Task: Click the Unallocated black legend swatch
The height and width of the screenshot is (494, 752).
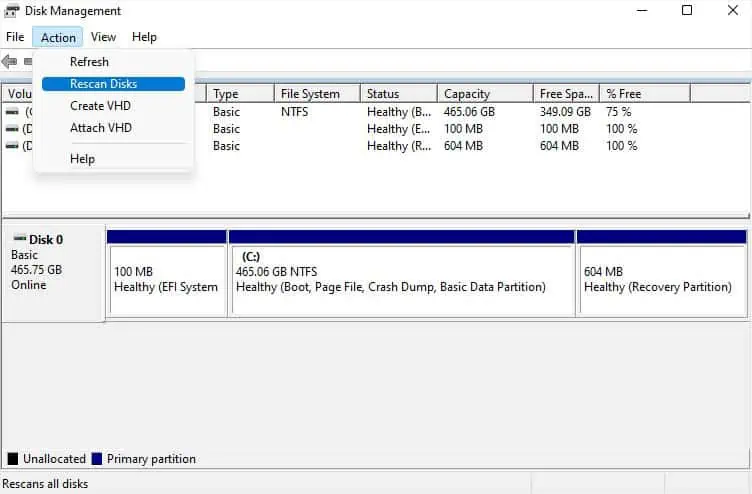Action: [13, 459]
